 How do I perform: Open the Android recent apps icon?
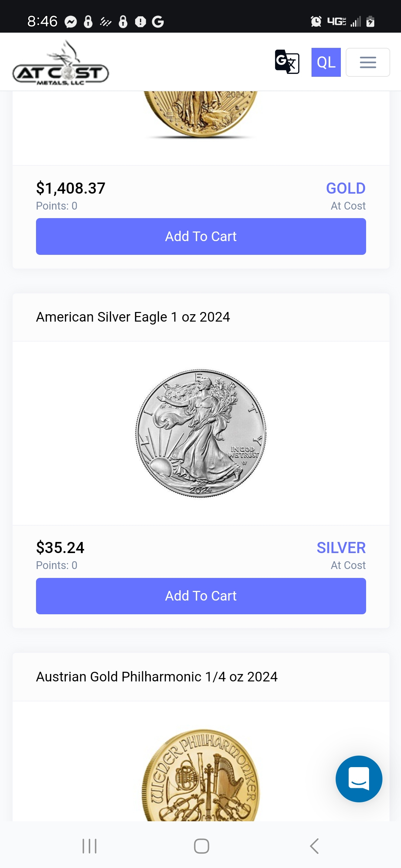tap(89, 846)
